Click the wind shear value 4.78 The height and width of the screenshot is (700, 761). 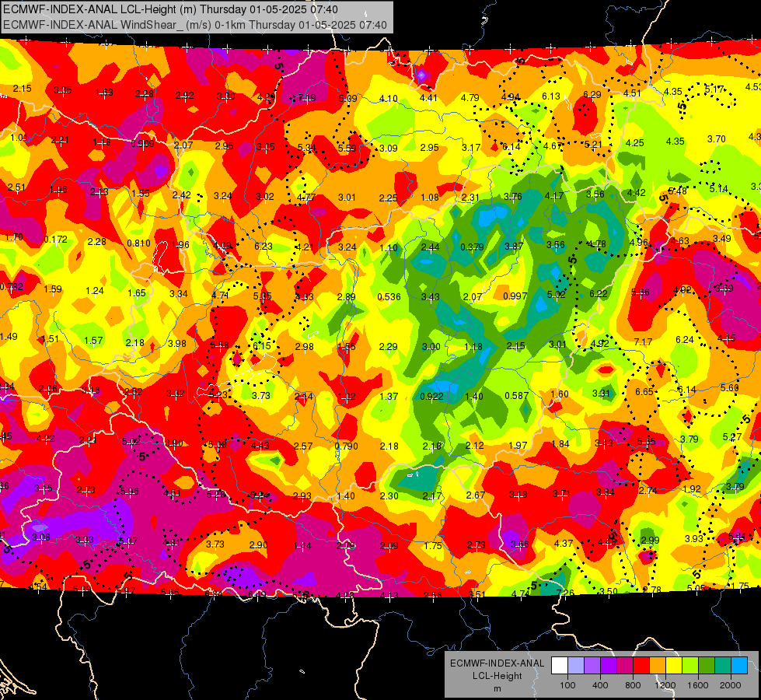click(x=596, y=244)
